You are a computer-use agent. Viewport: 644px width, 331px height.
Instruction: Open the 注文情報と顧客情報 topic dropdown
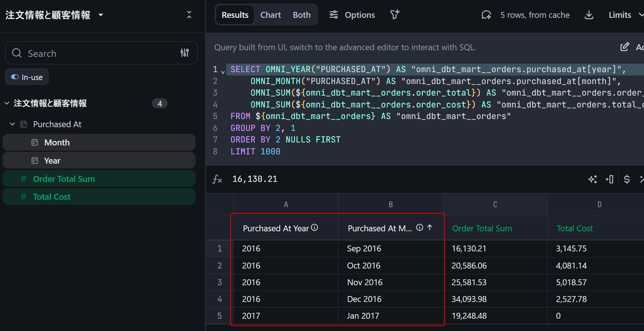pos(101,15)
